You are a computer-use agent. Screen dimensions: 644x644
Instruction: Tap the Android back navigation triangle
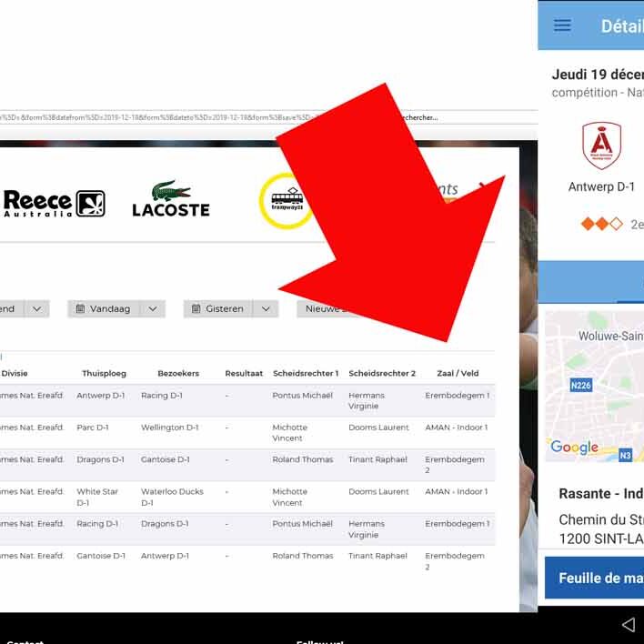pyautogui.click(x=629, y=625)
